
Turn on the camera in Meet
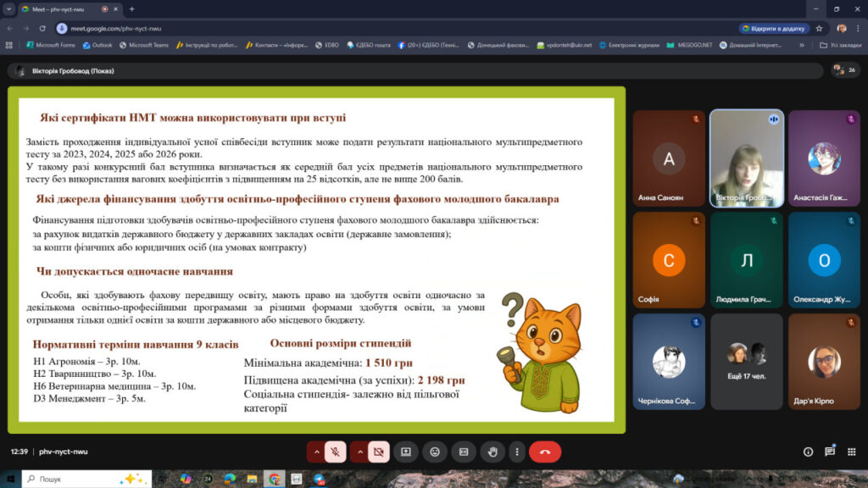pos(379,452)
